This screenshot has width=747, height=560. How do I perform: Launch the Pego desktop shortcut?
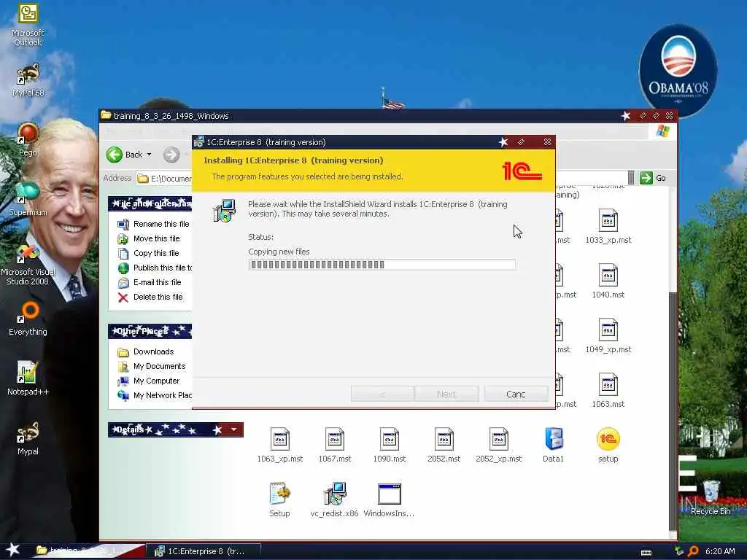[x=28, y=139]
